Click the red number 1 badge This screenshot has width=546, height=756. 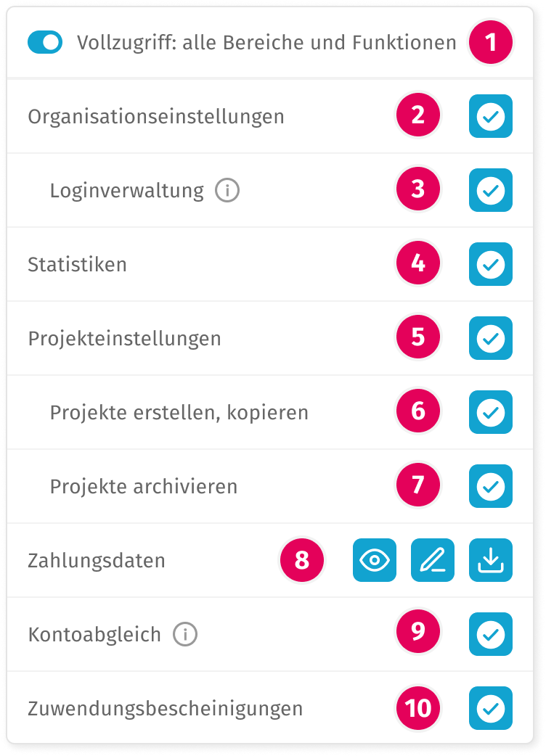click(491, 42)
